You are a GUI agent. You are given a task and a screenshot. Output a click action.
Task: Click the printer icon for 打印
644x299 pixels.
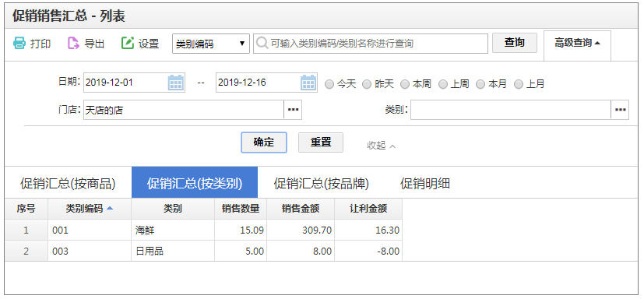pos(19,43)
